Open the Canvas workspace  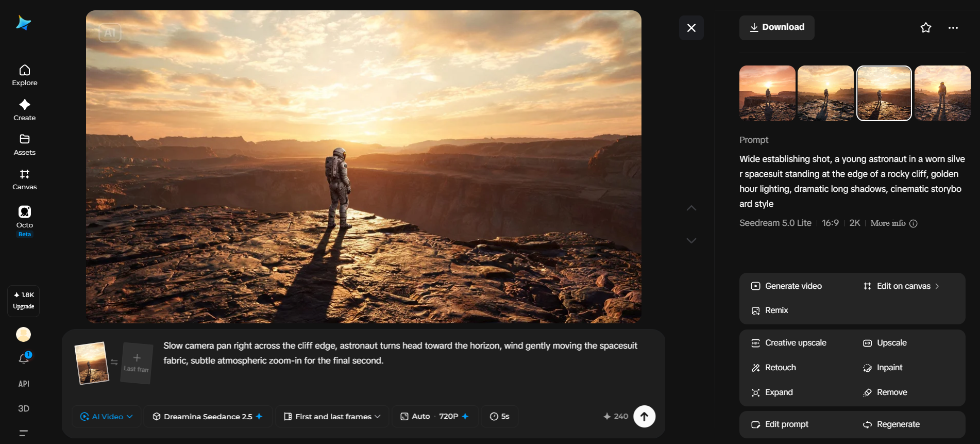pos(25,179)
